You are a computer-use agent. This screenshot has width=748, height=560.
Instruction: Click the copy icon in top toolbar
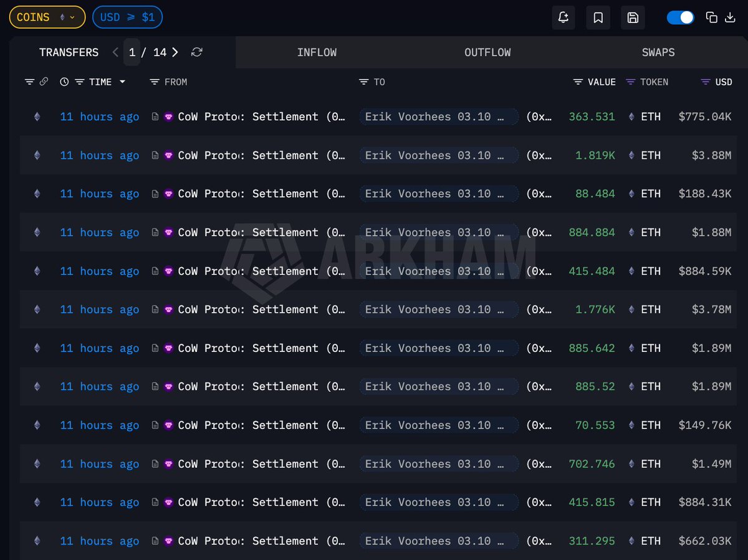711,17
